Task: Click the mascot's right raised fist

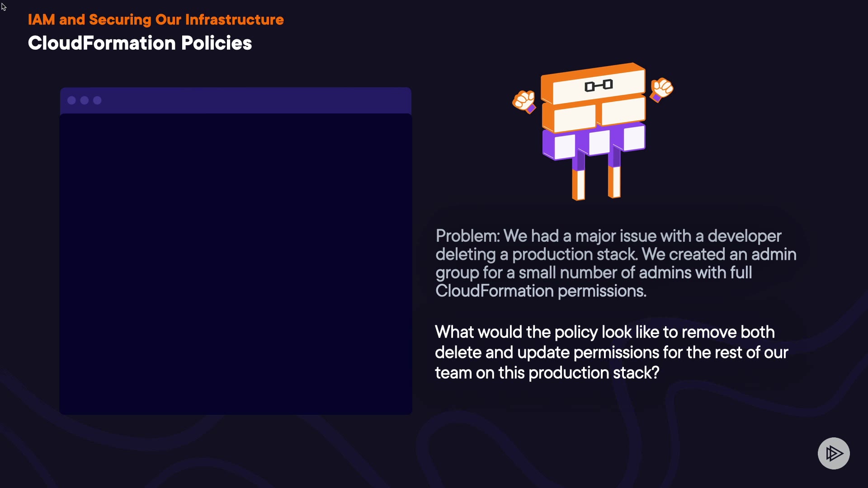Action: pos(662,89)
